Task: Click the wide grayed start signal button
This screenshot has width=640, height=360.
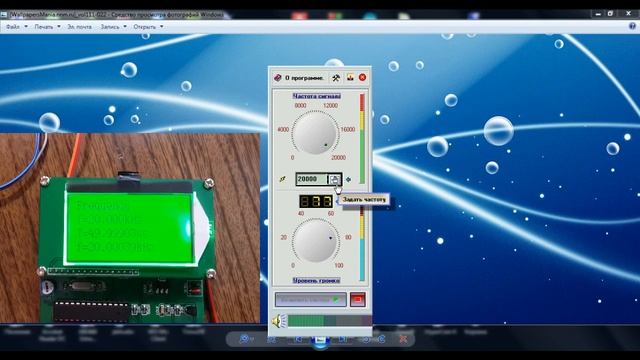Action: pyautogui.click(x=311, y=300)
